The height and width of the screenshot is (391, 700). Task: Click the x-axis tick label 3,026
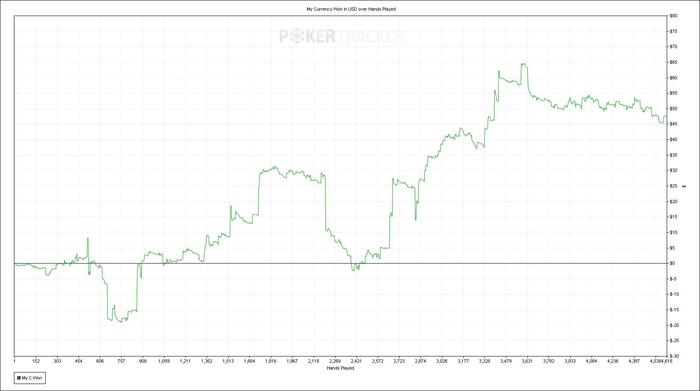click(x=442, y=361)
